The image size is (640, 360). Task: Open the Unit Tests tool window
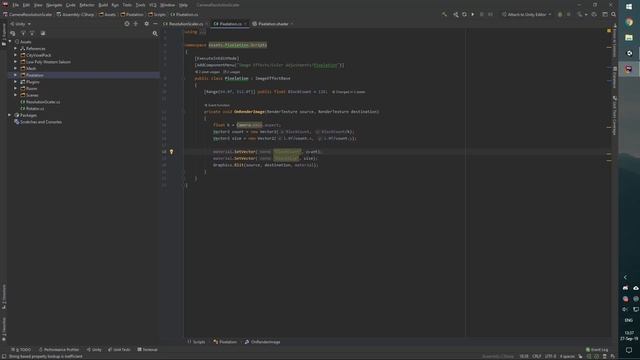(119, 350)
